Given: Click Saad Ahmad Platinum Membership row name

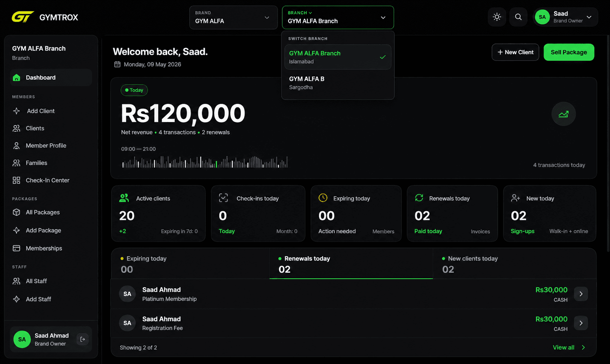Looking at the screenshot, I should [162, 290].
